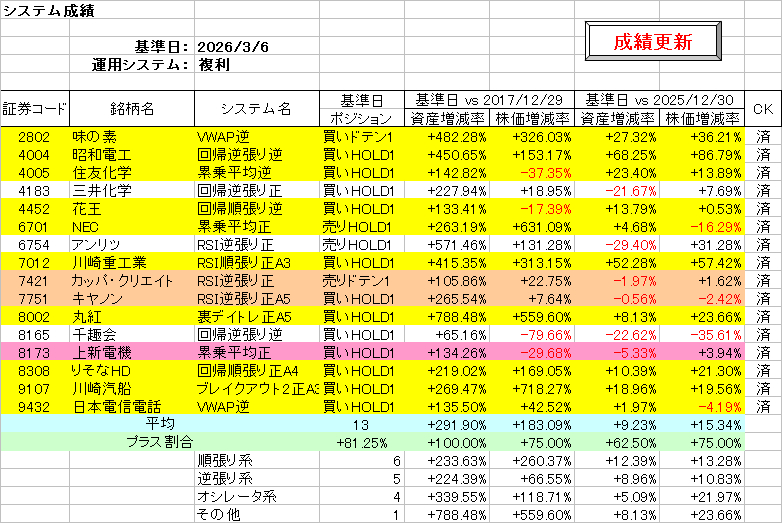
Task: Select the +68.25% asset change cell
Action: [617, 155]
